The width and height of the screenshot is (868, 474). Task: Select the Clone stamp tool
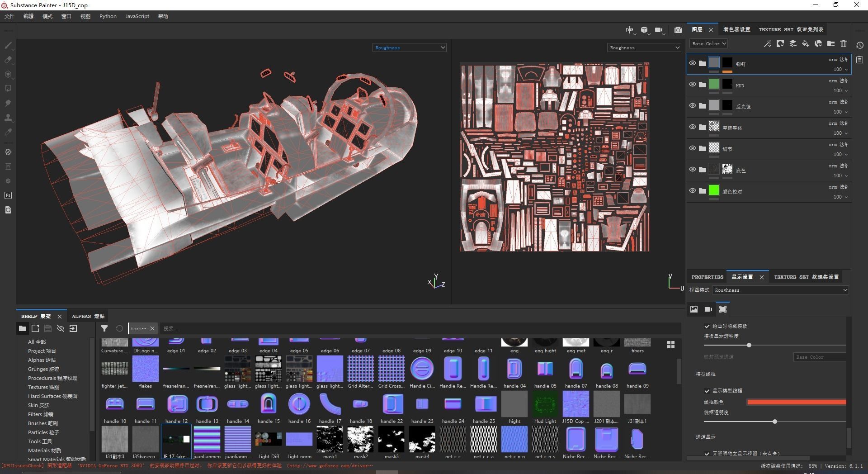[8, 118]
